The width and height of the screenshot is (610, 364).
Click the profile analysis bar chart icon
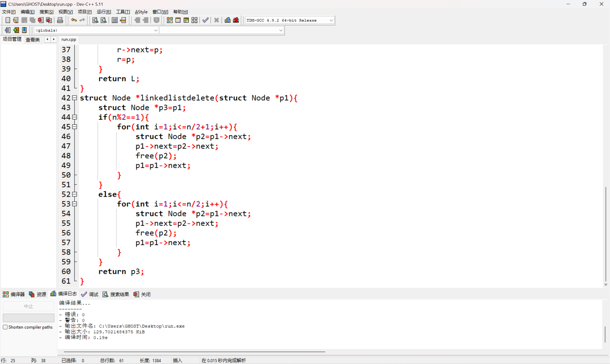pos(228,20)
